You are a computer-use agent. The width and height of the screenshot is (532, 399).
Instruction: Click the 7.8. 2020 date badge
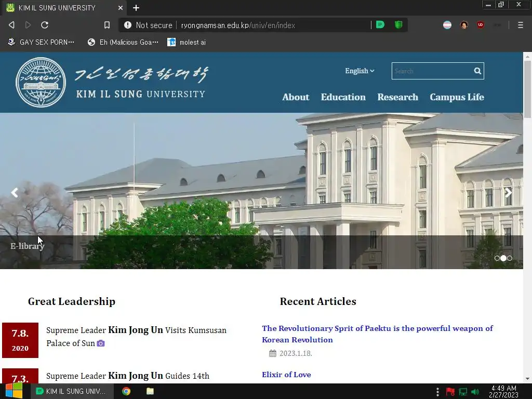tap(20, 340)
